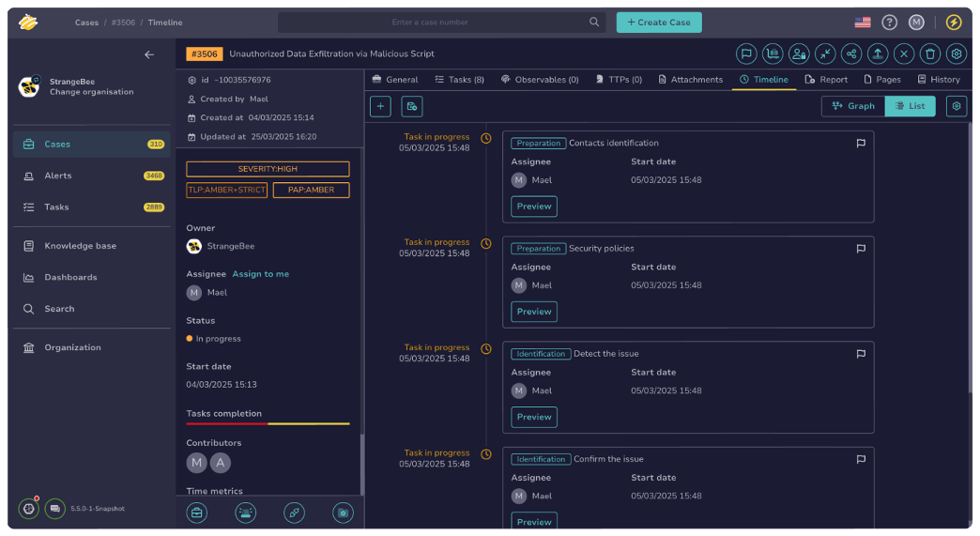Image resolution: width=980 pixels, height=536 pixels.
Task: Click the merge arrows icon in case header
Action: pyautogui.click(x=825, y=54)
